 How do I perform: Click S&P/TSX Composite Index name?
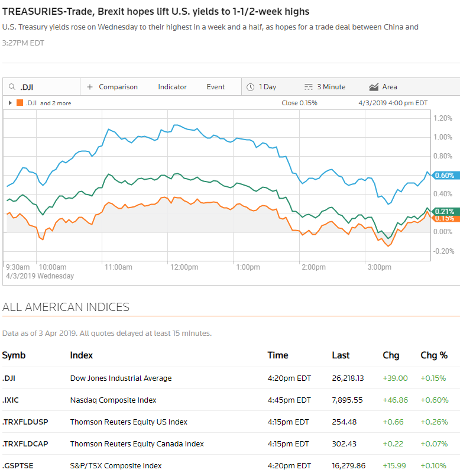(x=116, y=466)
